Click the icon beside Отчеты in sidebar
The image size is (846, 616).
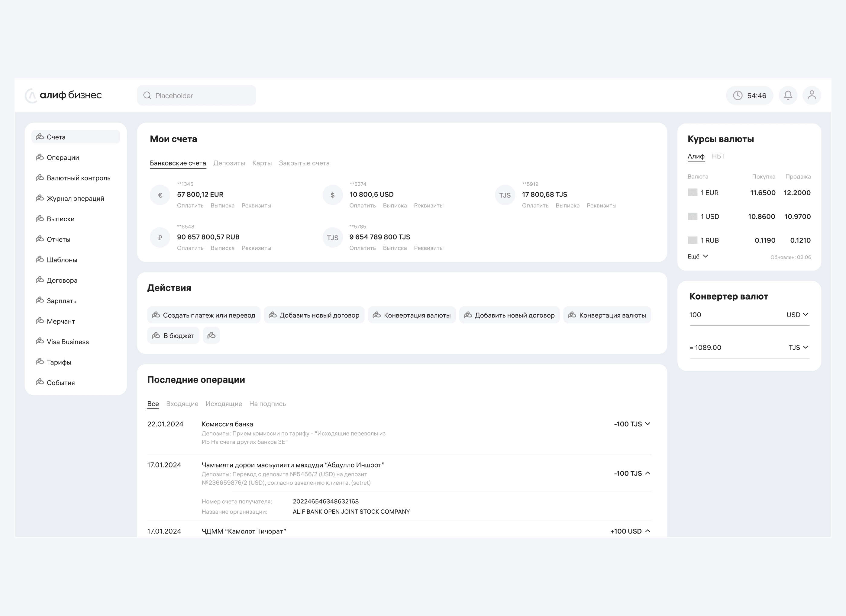pos(40,239)
